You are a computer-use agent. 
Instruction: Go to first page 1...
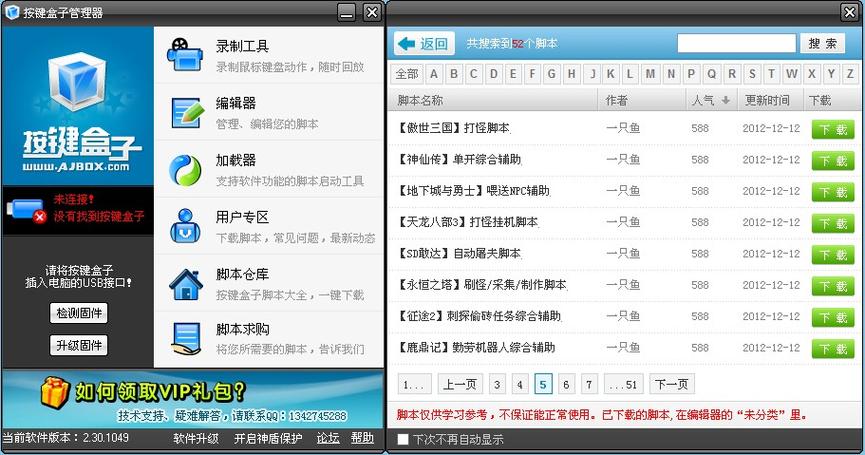pos(413,384)
